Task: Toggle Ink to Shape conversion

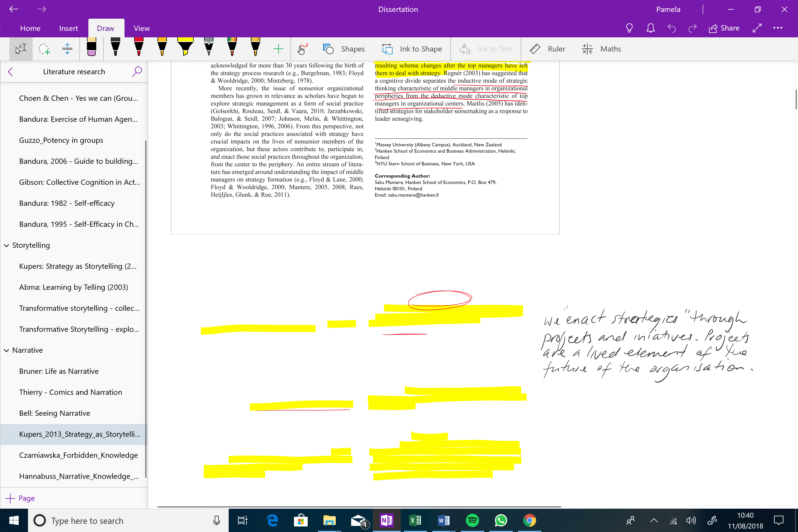Action: tap(412, 49)
